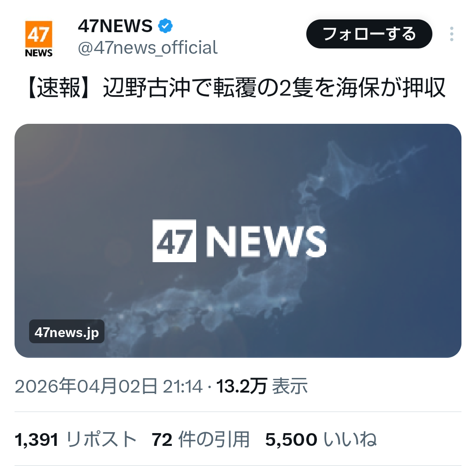The height and width of the screenshot is (471, 476).
Task: Click the blue verified badge
Action: click(x=165, y=26)
